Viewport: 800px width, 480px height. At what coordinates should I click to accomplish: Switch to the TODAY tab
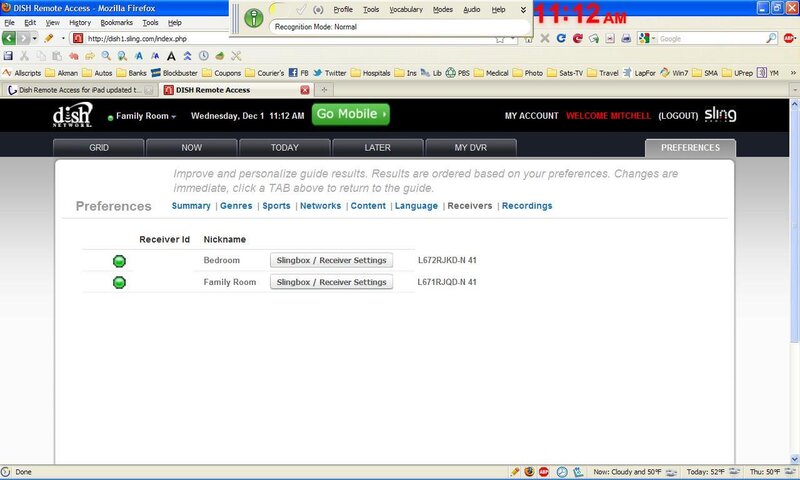click(285, 148)
